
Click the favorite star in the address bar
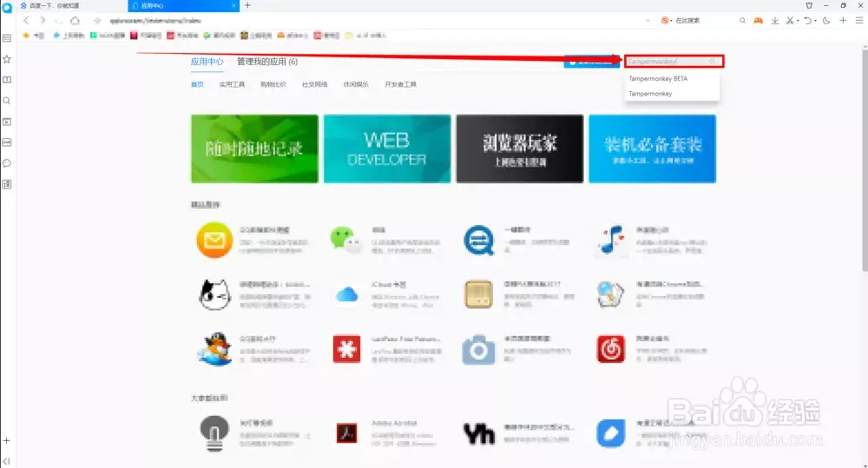[x=97, y=21]
